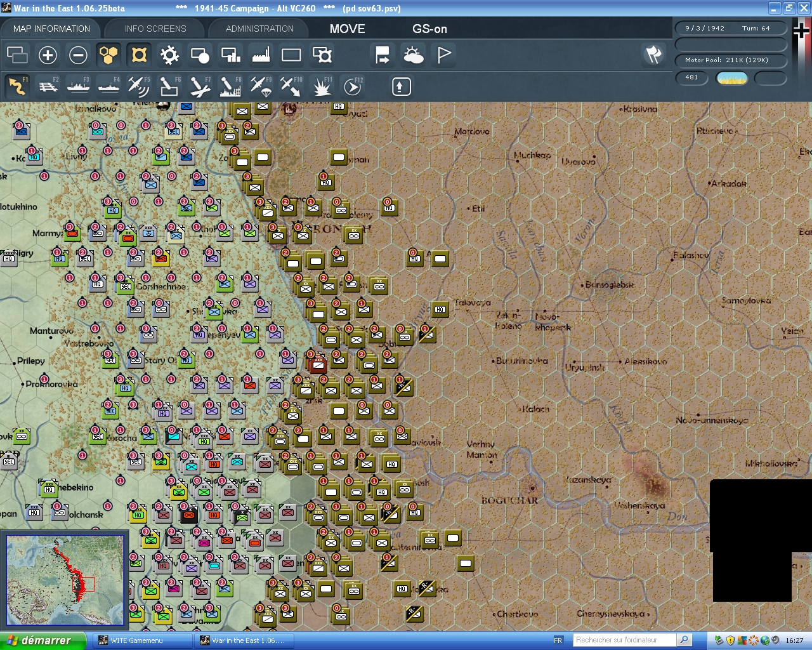Select the airborne drop mission (F9)
The width and height of the screenshot is (812, 650).
(x=260, y=86)
